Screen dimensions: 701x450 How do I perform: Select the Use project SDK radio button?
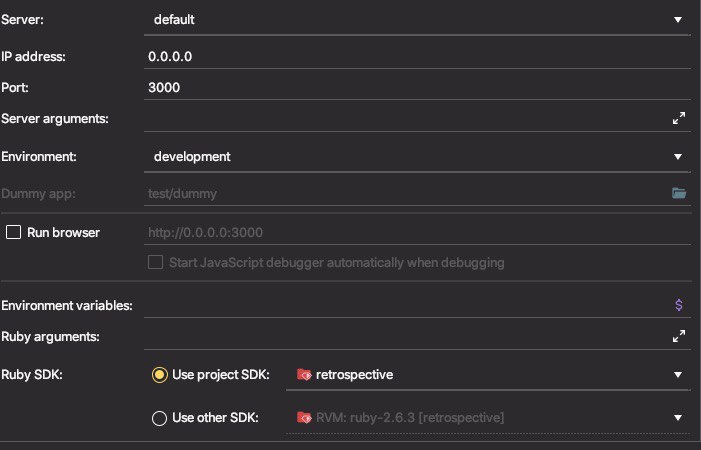coord(160,374)
